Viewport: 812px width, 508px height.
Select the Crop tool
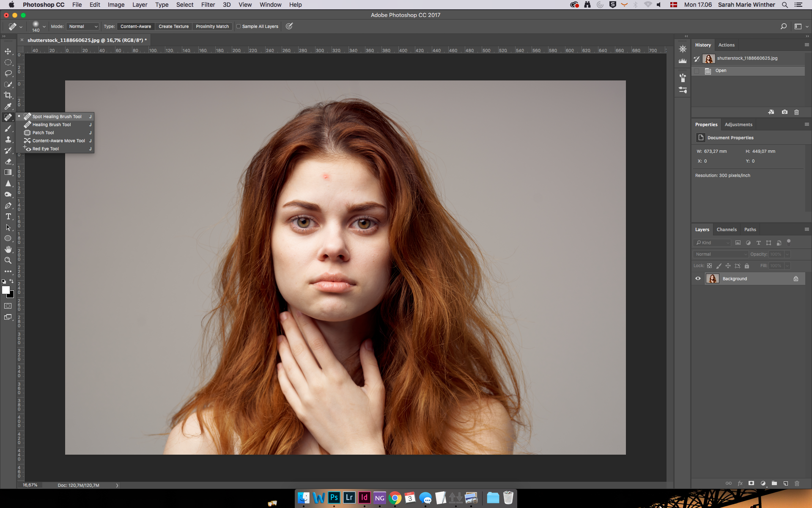(x=8, y=95)
